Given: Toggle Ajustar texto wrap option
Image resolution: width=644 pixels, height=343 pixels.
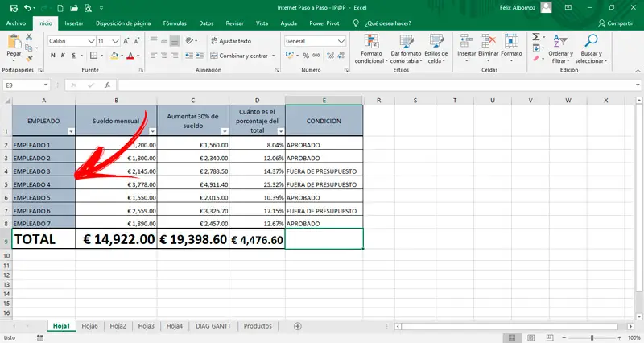Looking at the screenshot, I should click(x=230, y=40).
